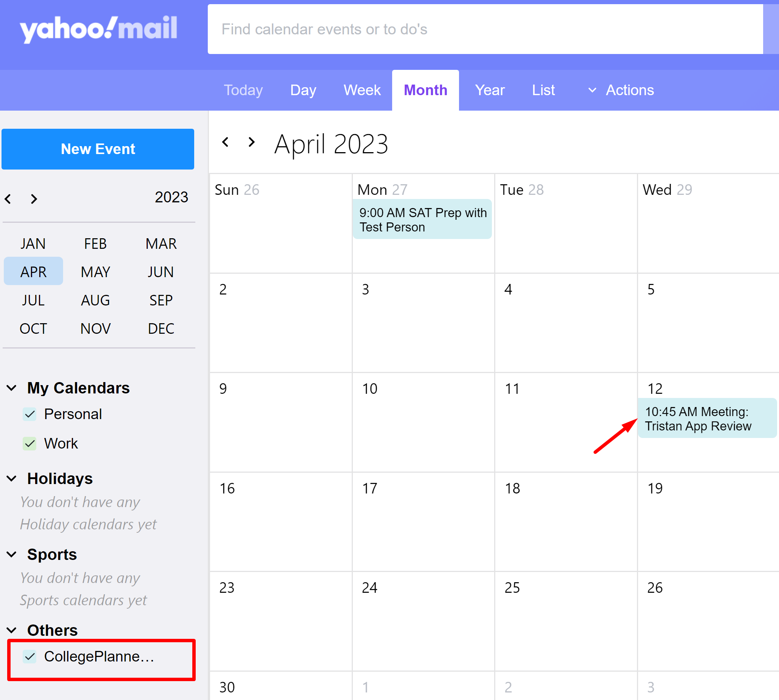Collapse the Sports section
This screenshot has height=700, width=779.
point(12,555)
